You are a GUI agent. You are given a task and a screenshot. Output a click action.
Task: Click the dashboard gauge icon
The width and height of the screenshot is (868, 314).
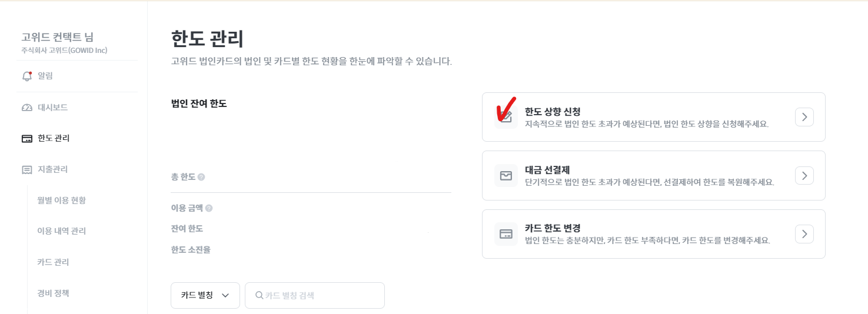coord(26,108)
